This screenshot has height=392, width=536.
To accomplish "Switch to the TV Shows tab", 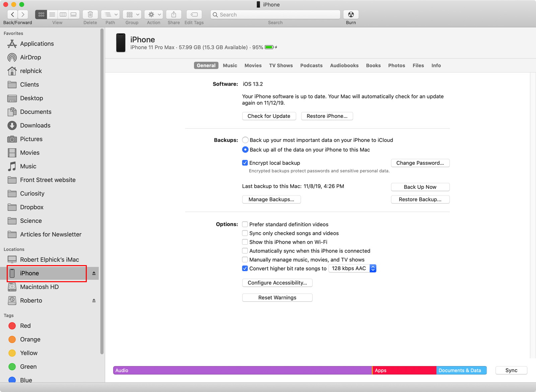I will click(x=281, y=66).
